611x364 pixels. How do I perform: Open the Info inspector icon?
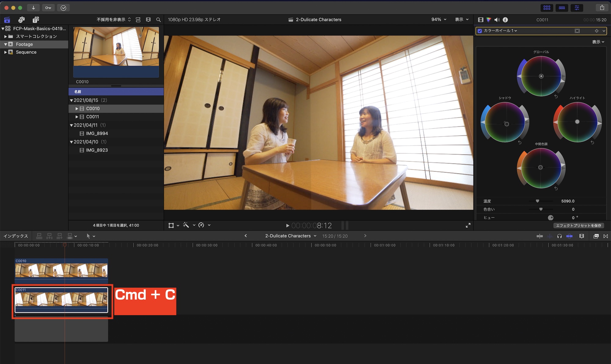(505, 20)
